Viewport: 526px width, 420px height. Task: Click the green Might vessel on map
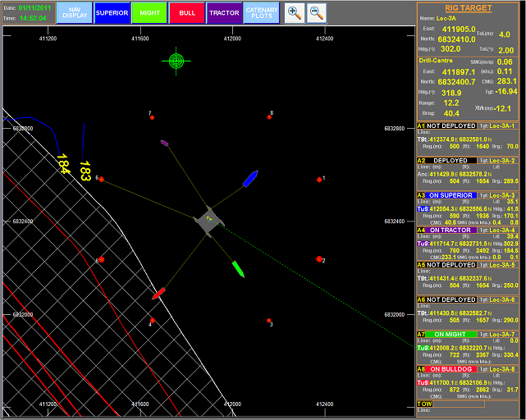[x=238, y=269]
